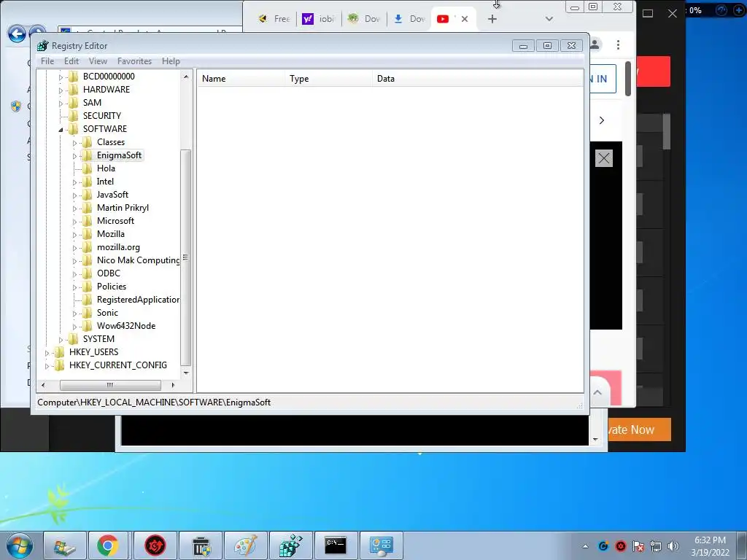Select the Hola key folder icon

[88, 168]
